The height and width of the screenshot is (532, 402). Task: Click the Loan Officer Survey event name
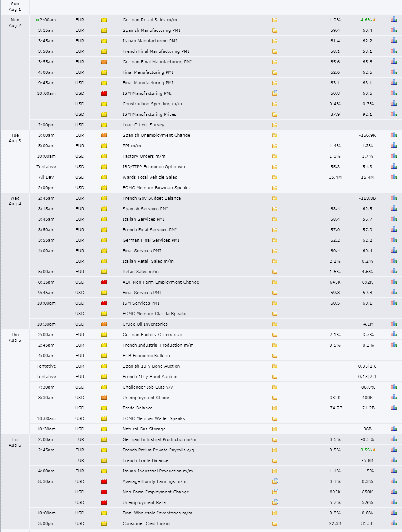143,125
